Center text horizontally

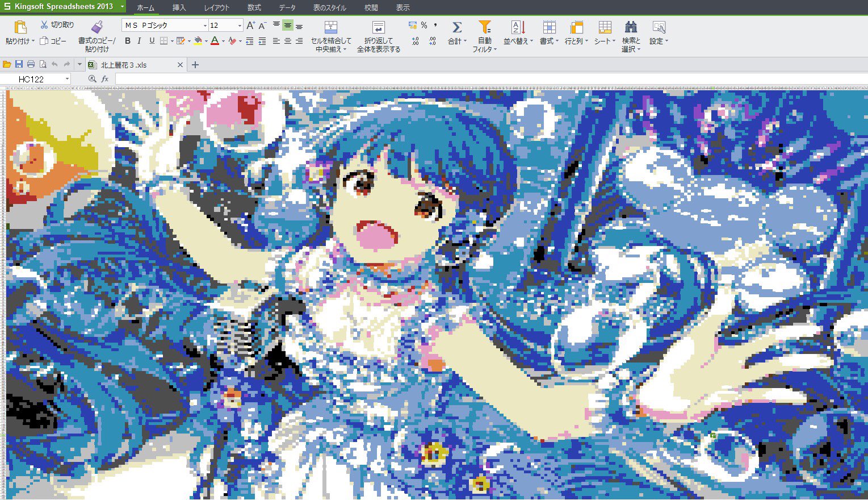click(288, 41)
